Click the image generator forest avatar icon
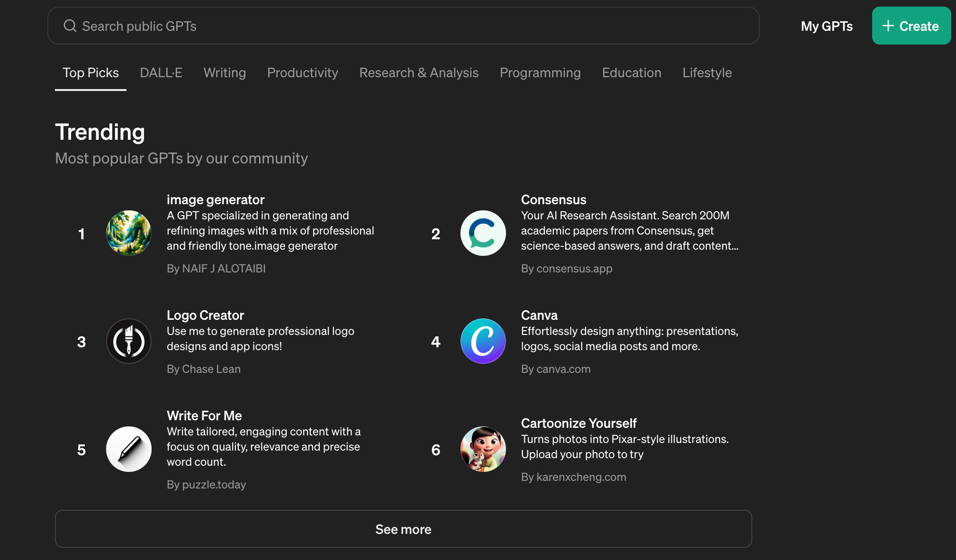The width and height of the screenshot is (956, 560). pyautogui.click(x=128, y=233)
